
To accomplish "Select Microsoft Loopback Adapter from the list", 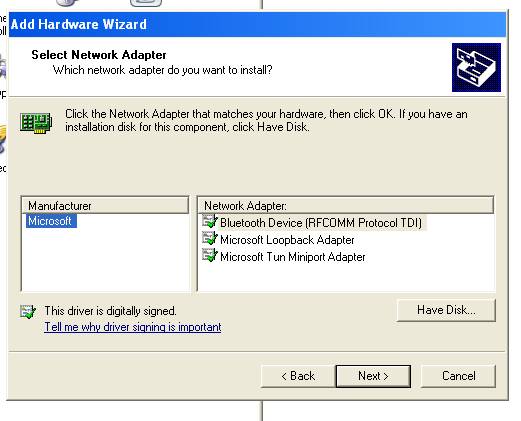I will (287, 240).
